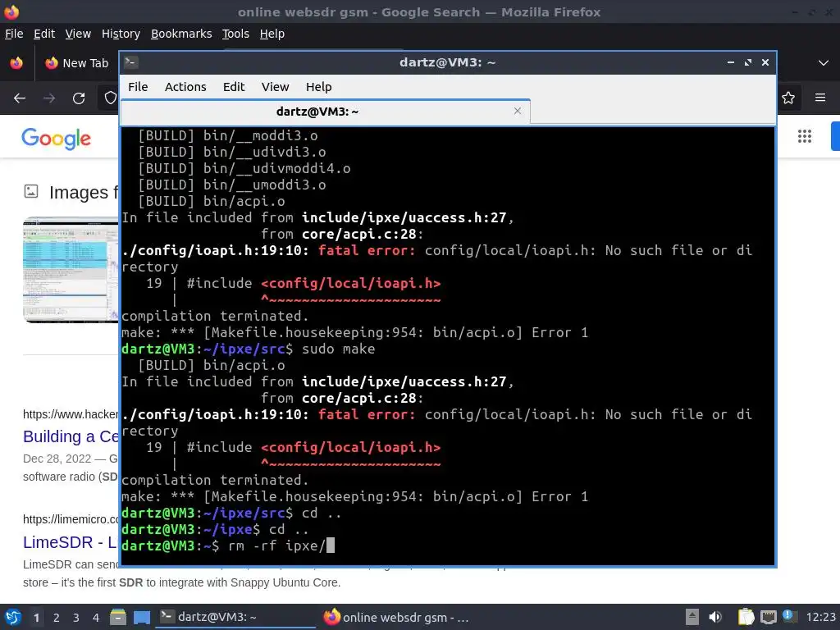Open the update notification tray icon
This screenshot has height=630, width=840.
(x=789, y=616)
